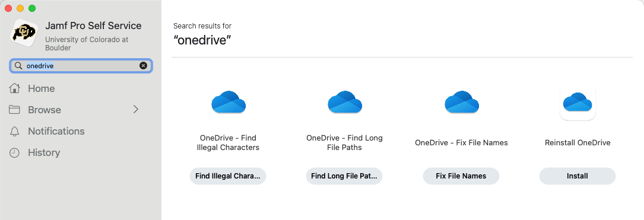Click the Browse folder icon

pos(15,110)
